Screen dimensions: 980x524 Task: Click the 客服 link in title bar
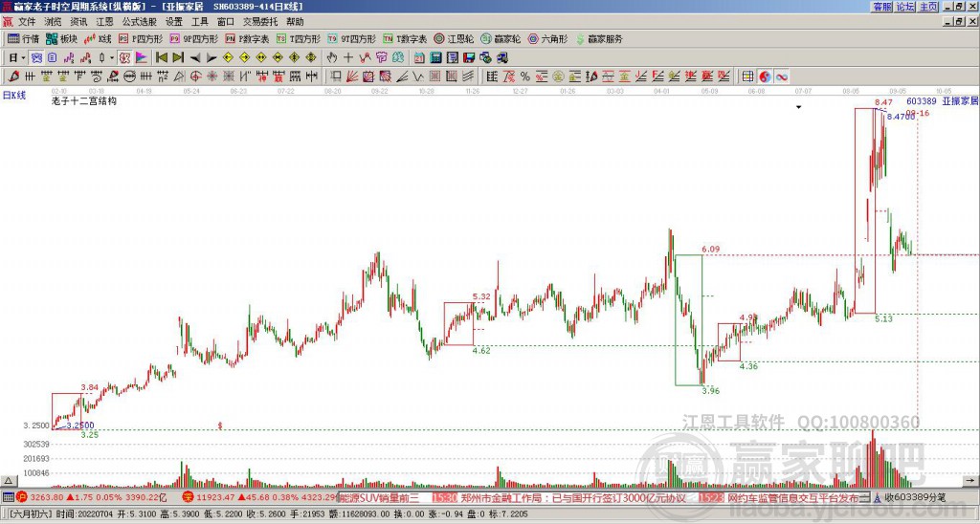(882, 7)
